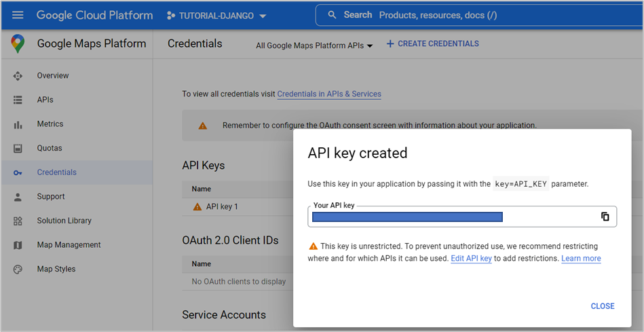This screenshot has width=644, height=332.
Task: Click the key=API_KEY code text
Action: point(520,184)
